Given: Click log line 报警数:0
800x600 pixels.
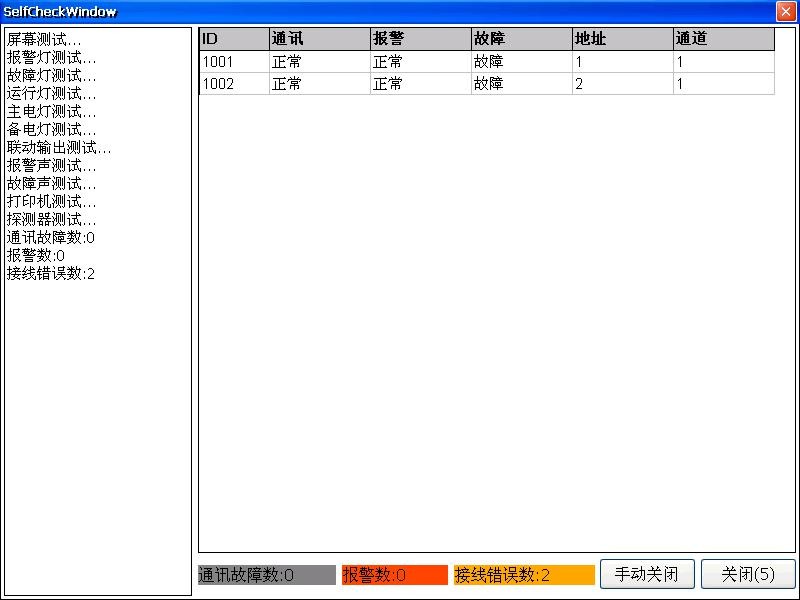Looking at the screenshot, I should (x=35, y=255).
